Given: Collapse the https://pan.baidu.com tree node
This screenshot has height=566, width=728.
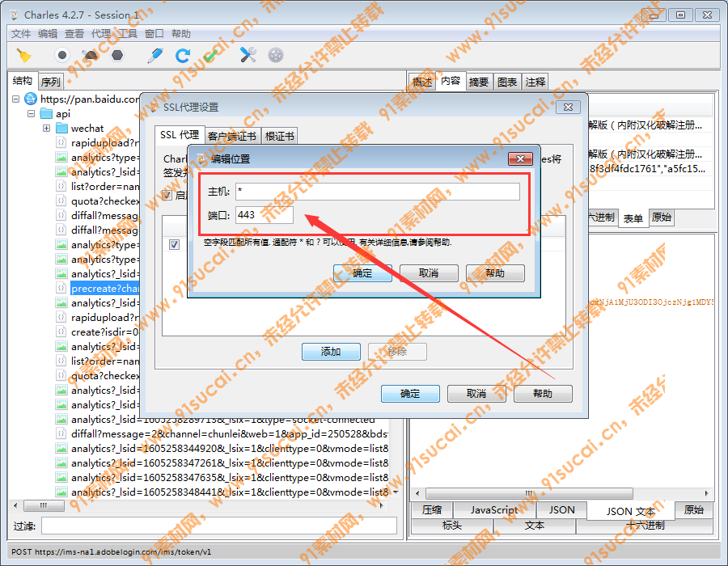Looking at the screenshot, I should click(x=16, y=99).
